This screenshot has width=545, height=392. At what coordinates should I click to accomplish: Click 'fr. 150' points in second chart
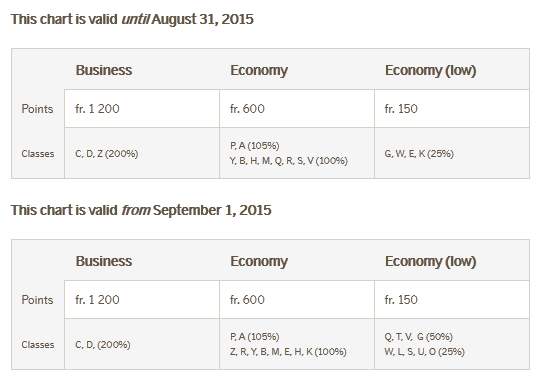pos(401,300)
